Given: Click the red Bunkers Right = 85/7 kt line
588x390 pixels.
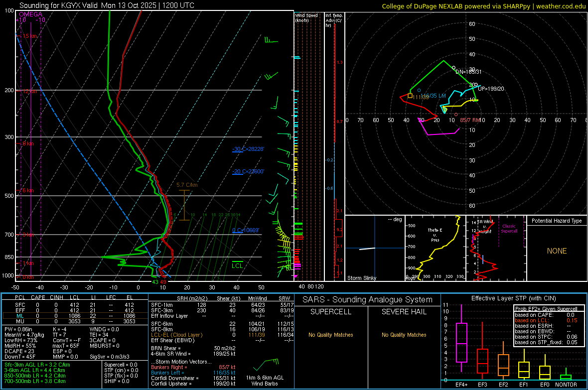Looking at the screenshot, I should (193, 367).
